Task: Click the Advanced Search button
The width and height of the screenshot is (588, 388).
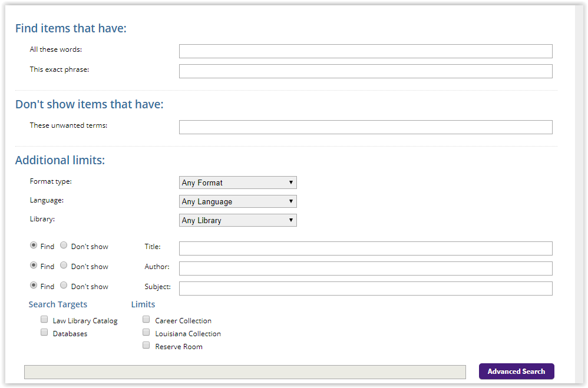Action: pyautogui.click(x=516, y=372)
